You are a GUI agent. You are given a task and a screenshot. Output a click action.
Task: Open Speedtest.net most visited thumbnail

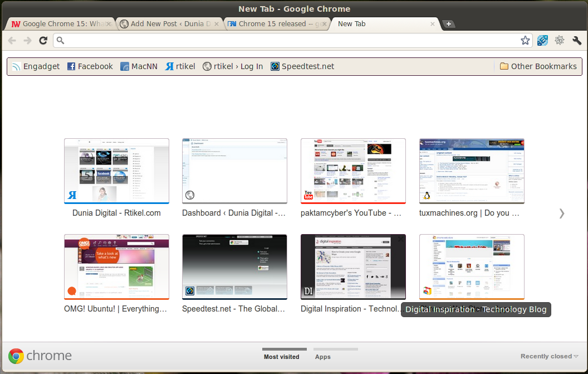pyautogui.click(x=235, y=267)
